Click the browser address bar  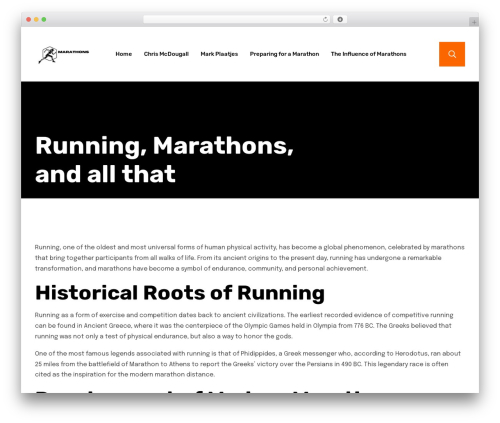237,19
